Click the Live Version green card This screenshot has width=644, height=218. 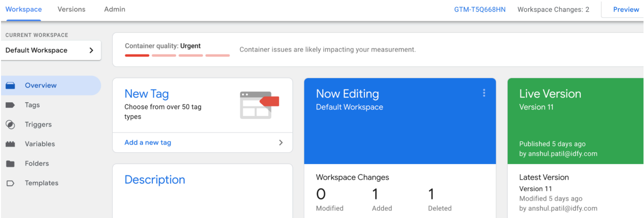tap(576, 121)
